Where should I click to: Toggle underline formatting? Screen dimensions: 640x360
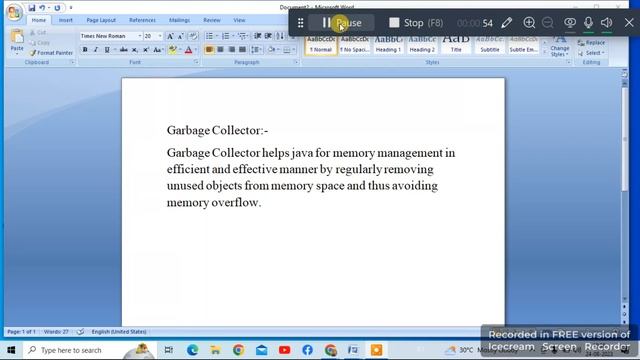click(107, 50)
